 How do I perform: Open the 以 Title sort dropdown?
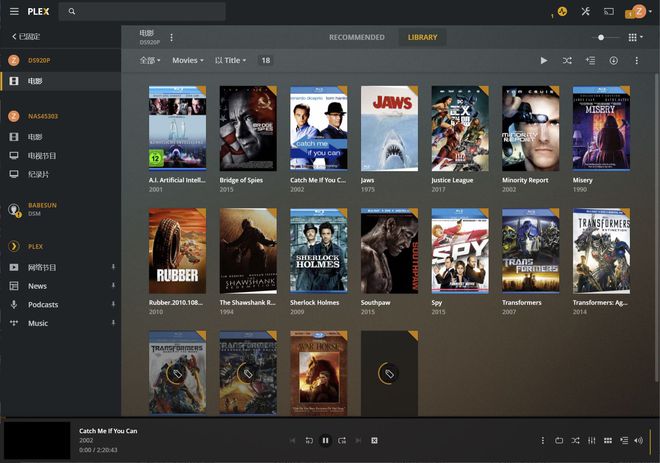pyautogui.click(x=229, y=60)
